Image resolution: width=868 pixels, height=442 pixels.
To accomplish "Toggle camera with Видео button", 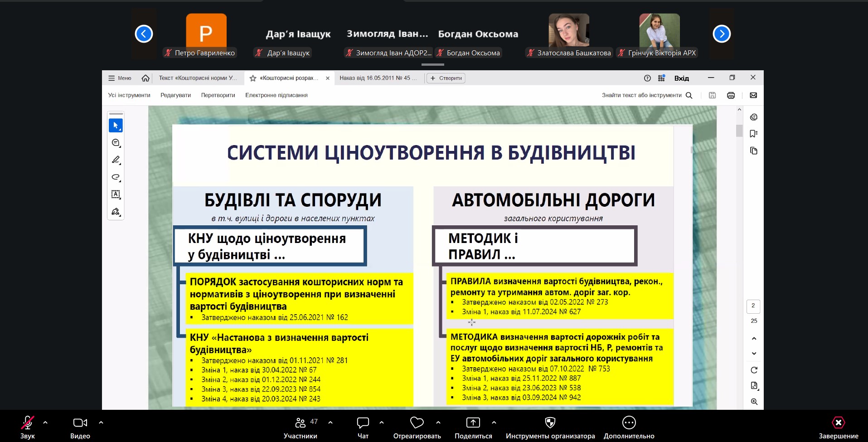I will pos(80,427).
